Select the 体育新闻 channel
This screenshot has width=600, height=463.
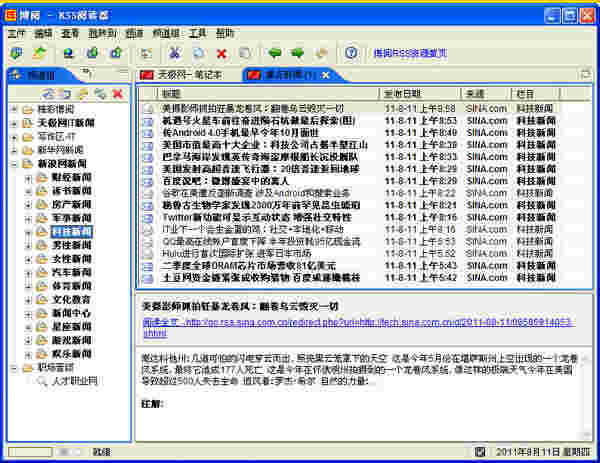[72, 286]
